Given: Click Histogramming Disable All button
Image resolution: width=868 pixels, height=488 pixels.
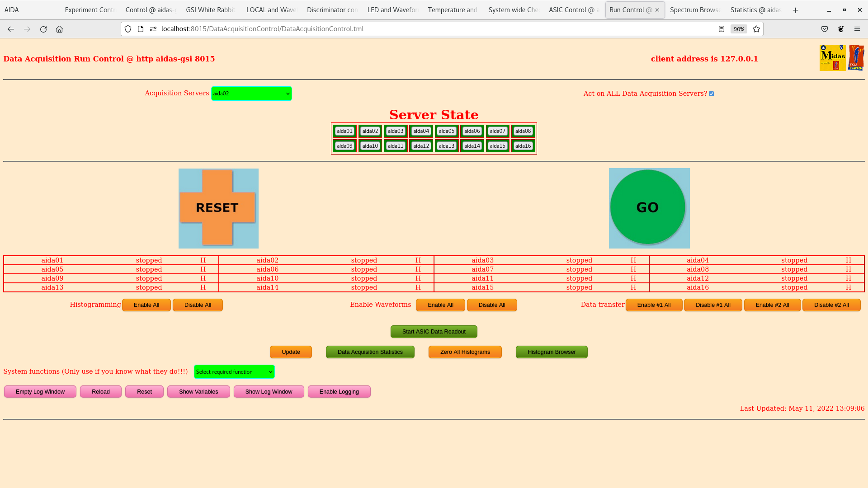Looking at the screenshot, I should click(198, 305).
